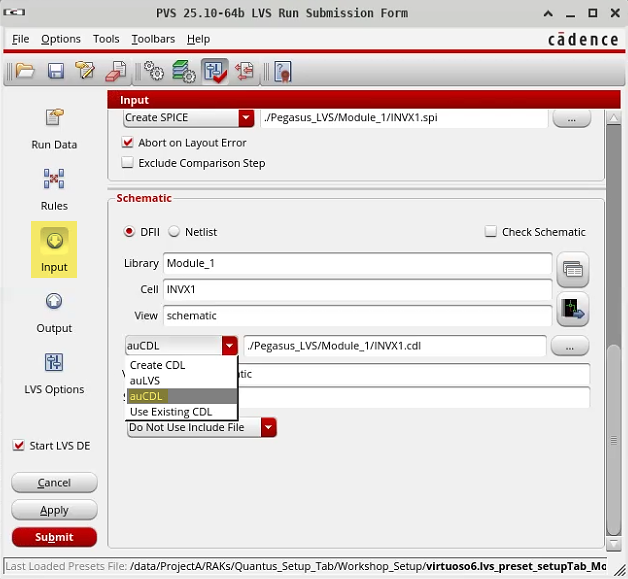The image size is (628, 579).
Task: Toggle the Start LVS DE checkbox
Action: [18, 445]
